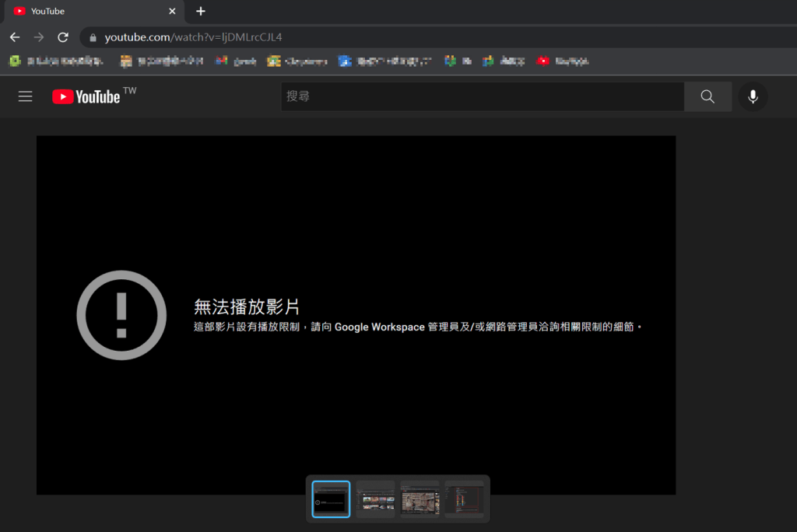Start voice search with microphone icon
797x532 pixels.
pyautogui.click(x=753, y=96)
